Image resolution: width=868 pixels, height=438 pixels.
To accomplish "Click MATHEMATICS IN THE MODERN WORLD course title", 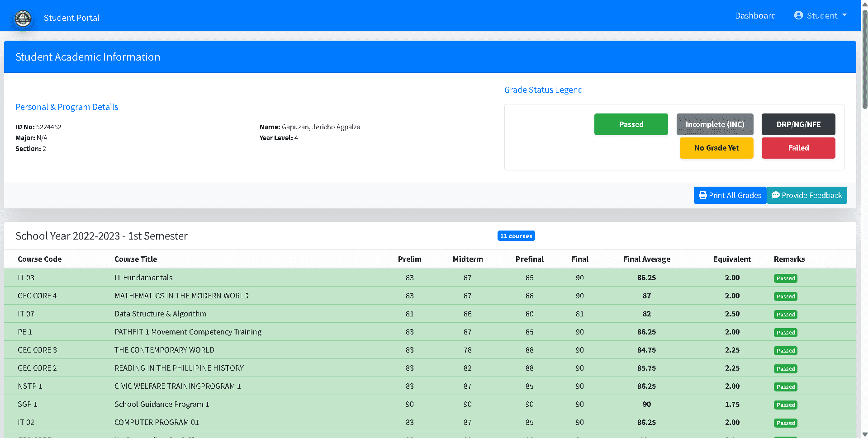I will pos(181,296).
